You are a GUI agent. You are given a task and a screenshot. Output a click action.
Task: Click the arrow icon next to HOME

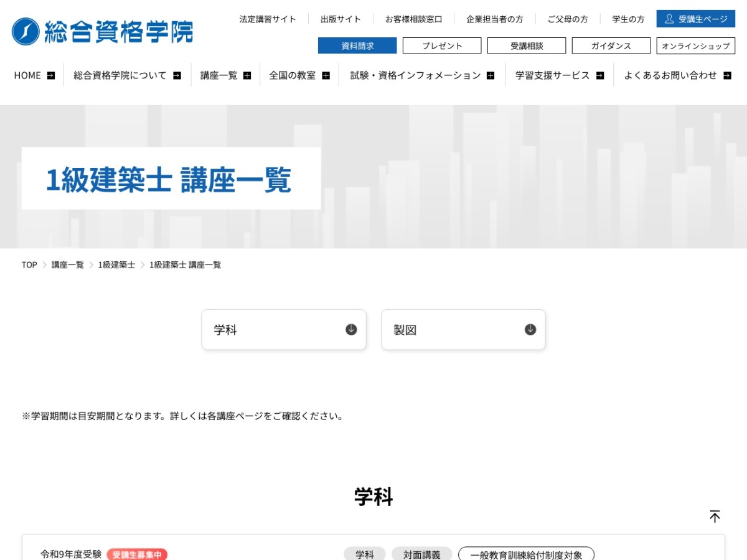point(51,75)
